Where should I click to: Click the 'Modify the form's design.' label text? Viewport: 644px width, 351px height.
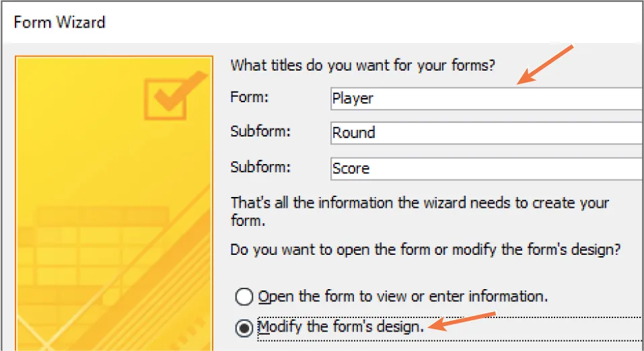point(342,327)
